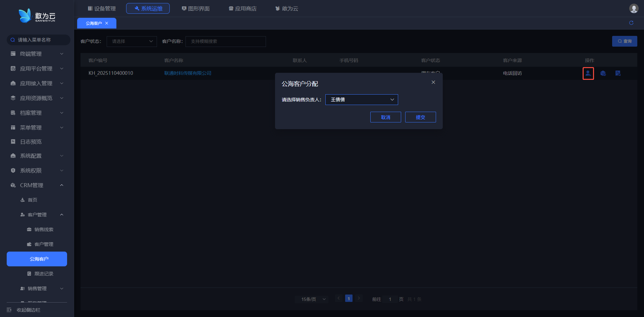Image resolution: width=644 pixels, height=317 pixels.
Task: Click the 查询 button
Action: click(625, 41)
